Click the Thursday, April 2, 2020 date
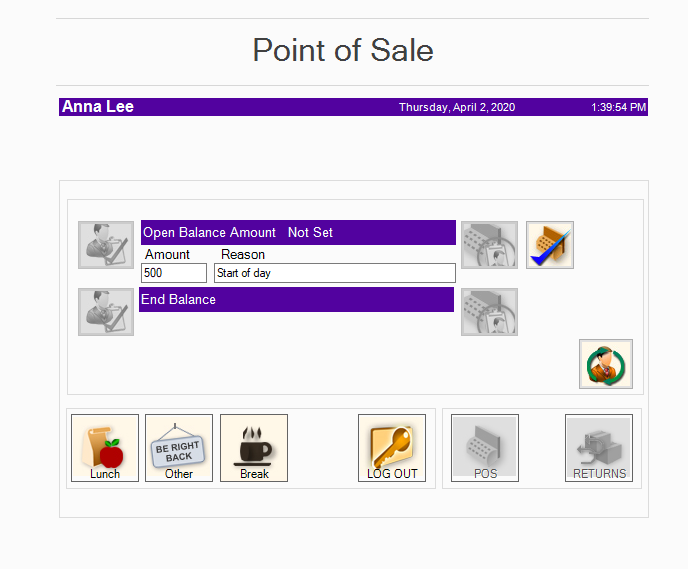 pyautogui.click(x=457, y=107)
